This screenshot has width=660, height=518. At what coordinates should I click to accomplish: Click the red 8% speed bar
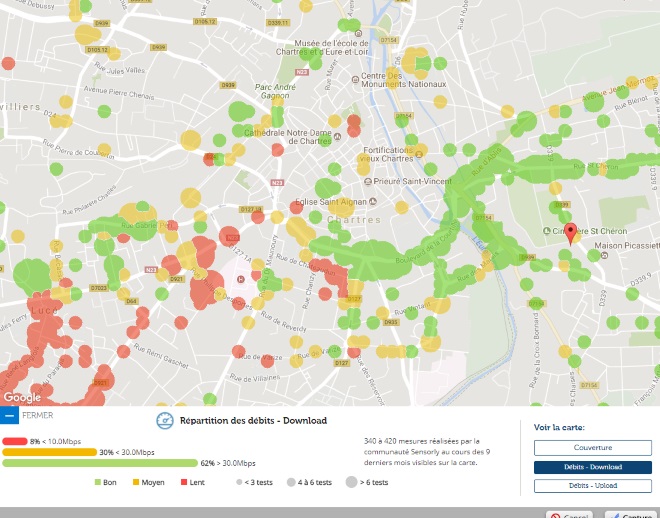pyautogui.click(x=15, y=441)
